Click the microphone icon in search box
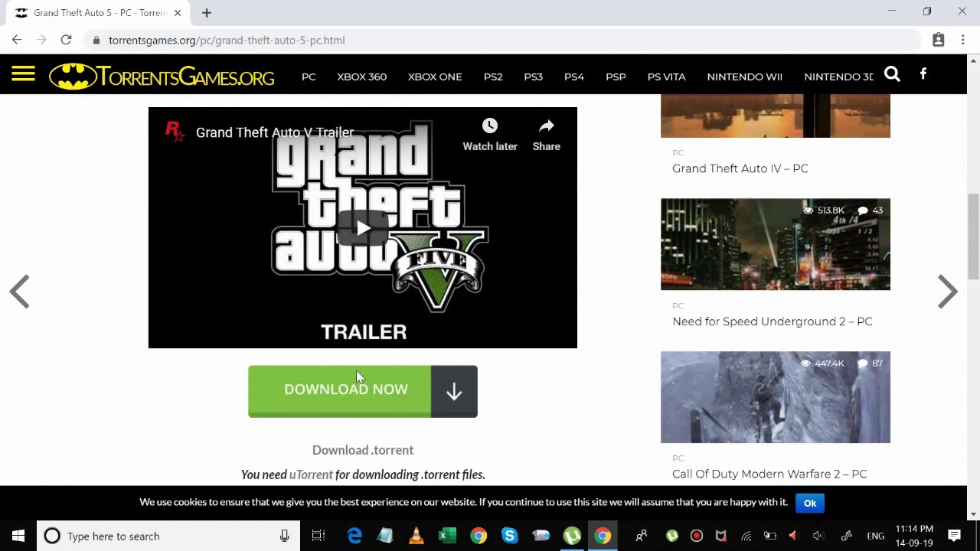 point(284,536)
